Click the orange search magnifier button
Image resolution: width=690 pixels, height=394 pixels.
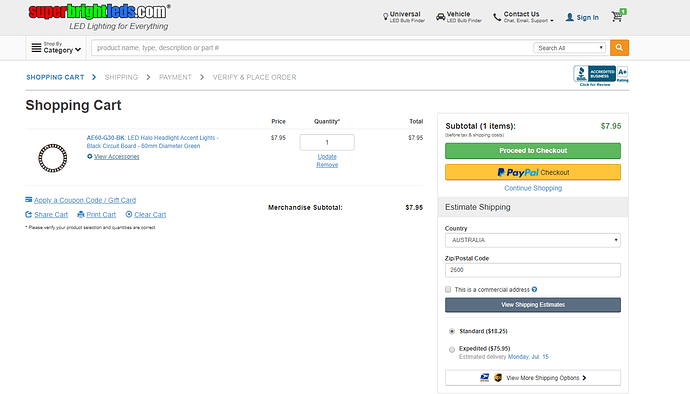[x=619, y=48]
